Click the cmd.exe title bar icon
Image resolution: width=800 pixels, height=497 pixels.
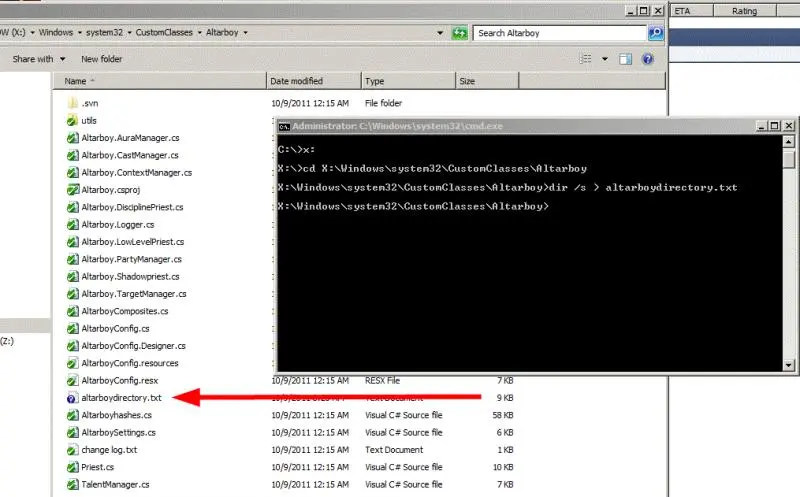(x=284, y=126)
